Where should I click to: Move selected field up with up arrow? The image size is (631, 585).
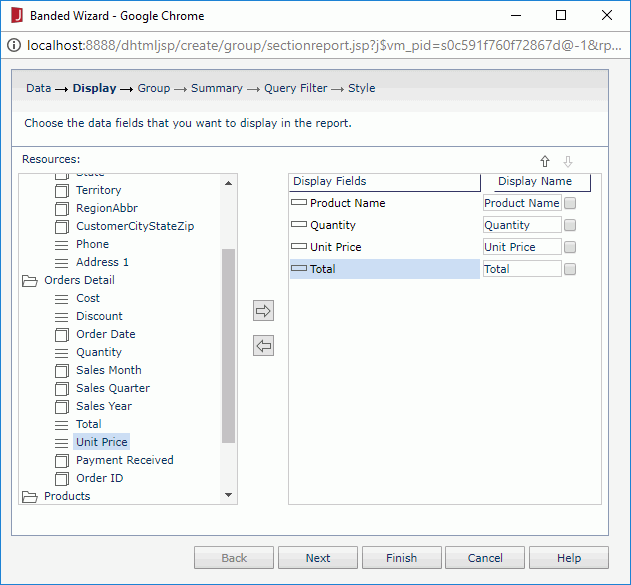tap(545, 161)
